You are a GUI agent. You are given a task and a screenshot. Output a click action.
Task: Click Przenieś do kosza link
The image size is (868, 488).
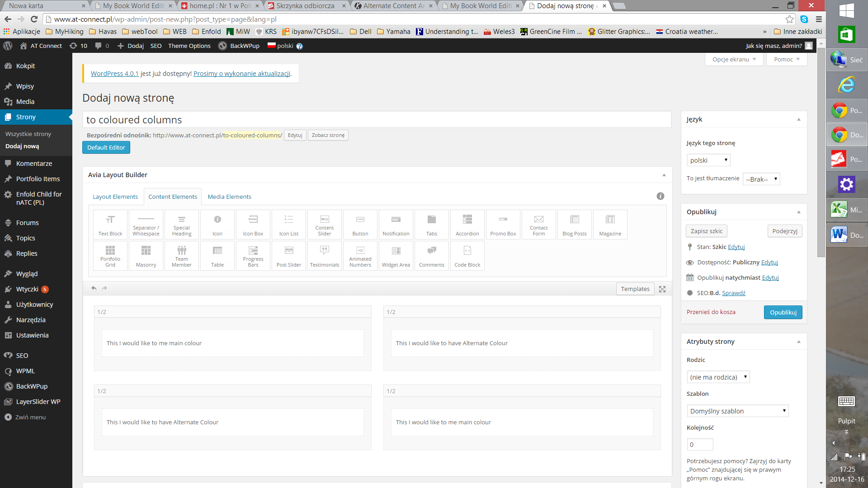point(711,312)
